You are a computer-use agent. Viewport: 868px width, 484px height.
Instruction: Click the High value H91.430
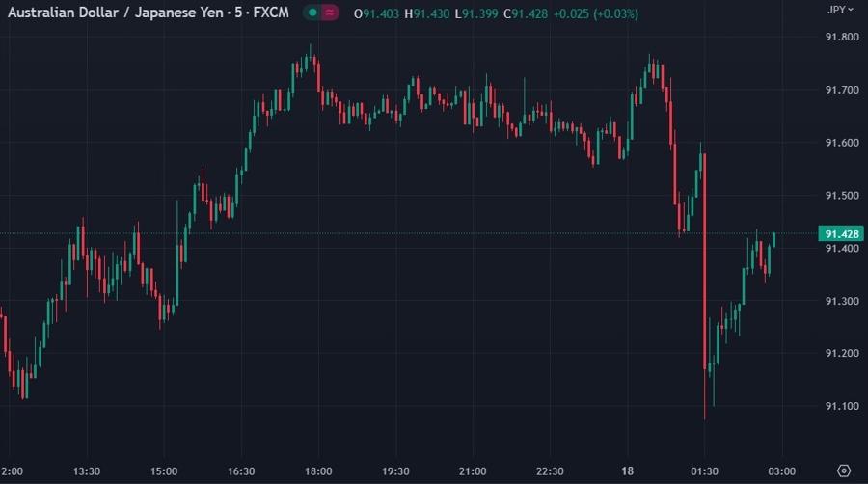427,13
